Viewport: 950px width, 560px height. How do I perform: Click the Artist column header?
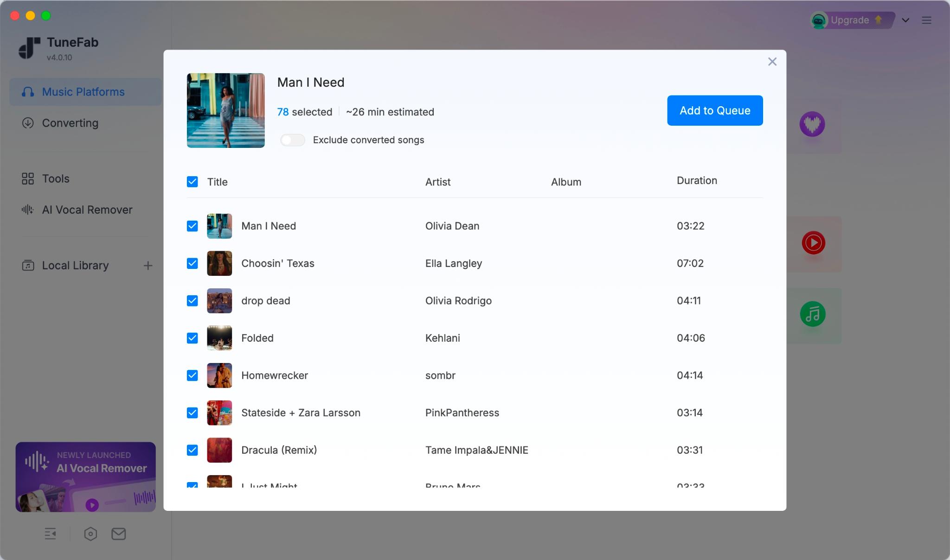point(438,182)
